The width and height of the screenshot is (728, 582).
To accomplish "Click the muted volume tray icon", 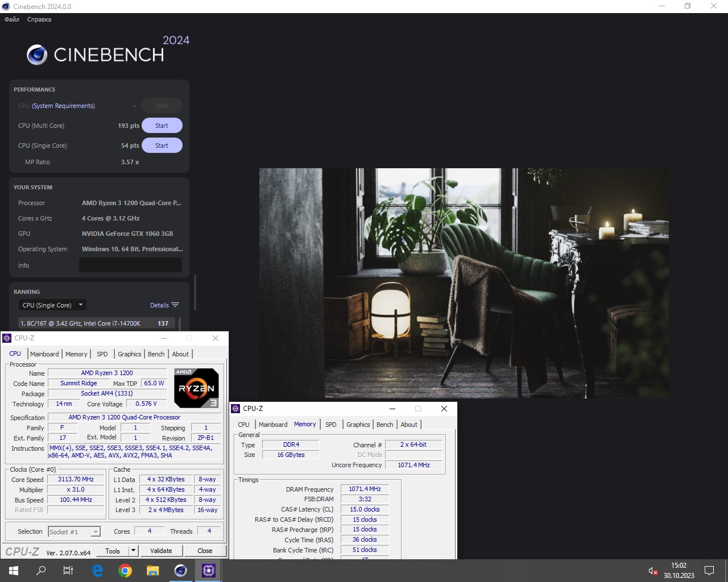I will (653, 571).
